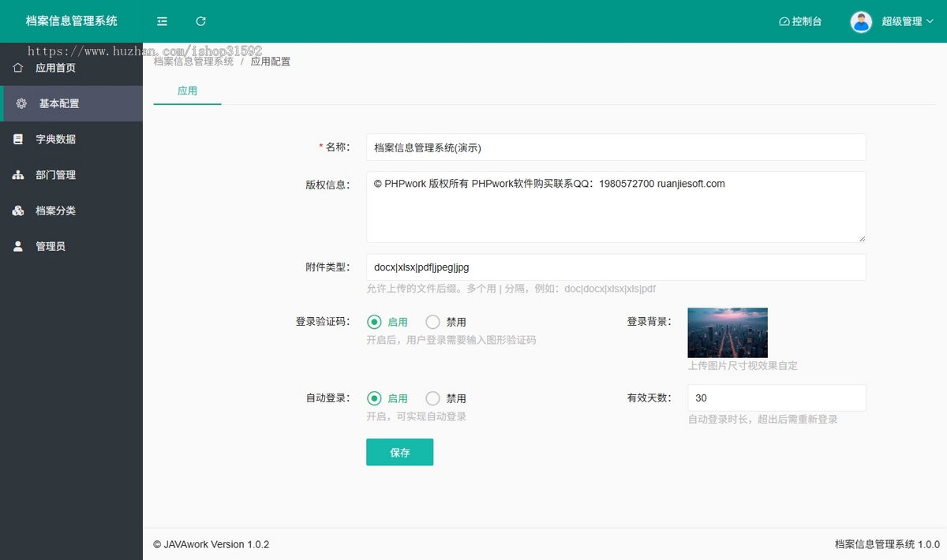
Task: Click the 名称 input field
Action: pos(616,147)
